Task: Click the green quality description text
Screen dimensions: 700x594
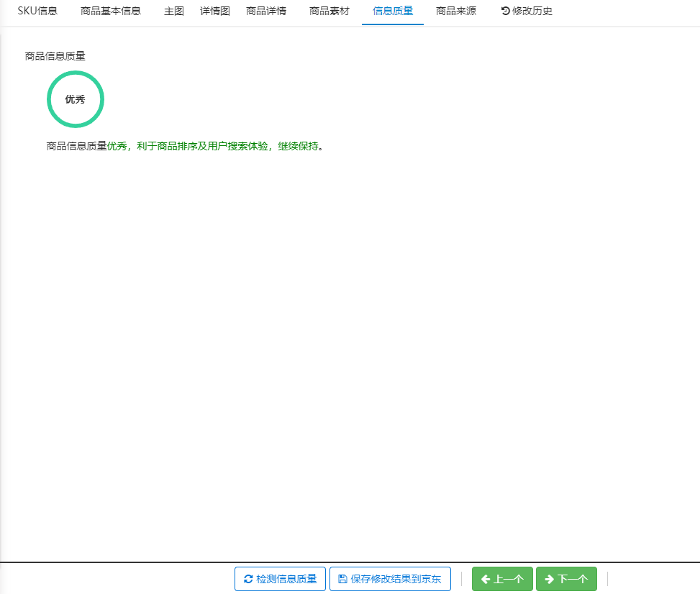Action: coord(214,146)
